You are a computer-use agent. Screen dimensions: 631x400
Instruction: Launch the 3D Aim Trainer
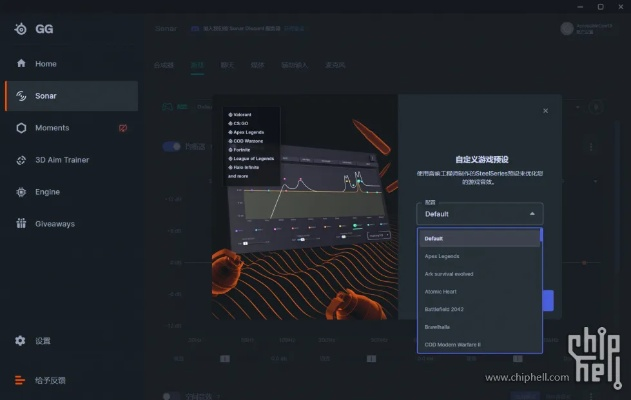pyautogui.click(x=62, y=160)
